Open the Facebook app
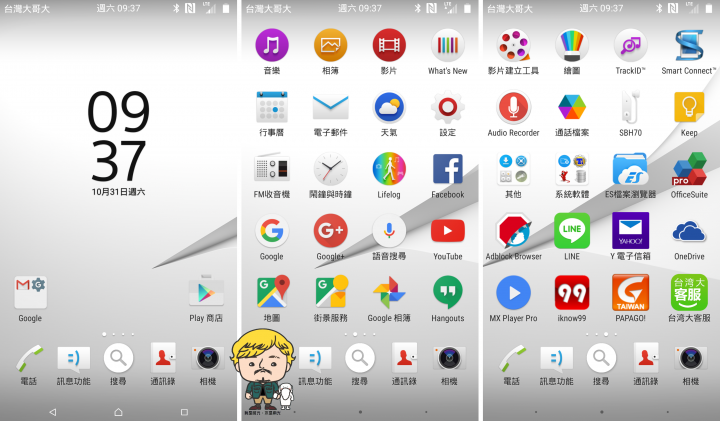The image size is (720, 421). [x=448, y=169]
